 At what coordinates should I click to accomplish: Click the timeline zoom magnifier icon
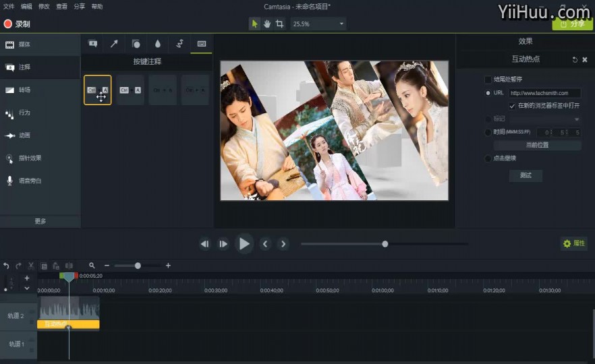(x=92, y=266)
